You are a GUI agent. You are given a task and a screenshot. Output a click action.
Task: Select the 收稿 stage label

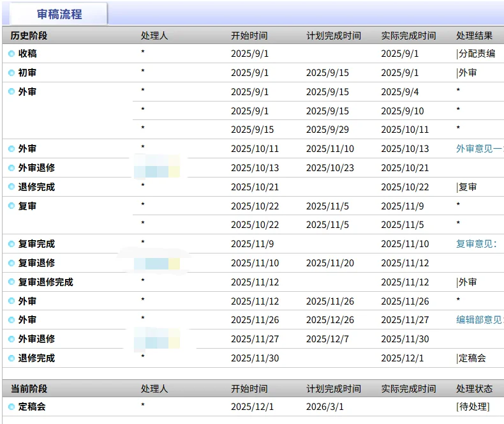pyautogui.click(x=27, y=54)
